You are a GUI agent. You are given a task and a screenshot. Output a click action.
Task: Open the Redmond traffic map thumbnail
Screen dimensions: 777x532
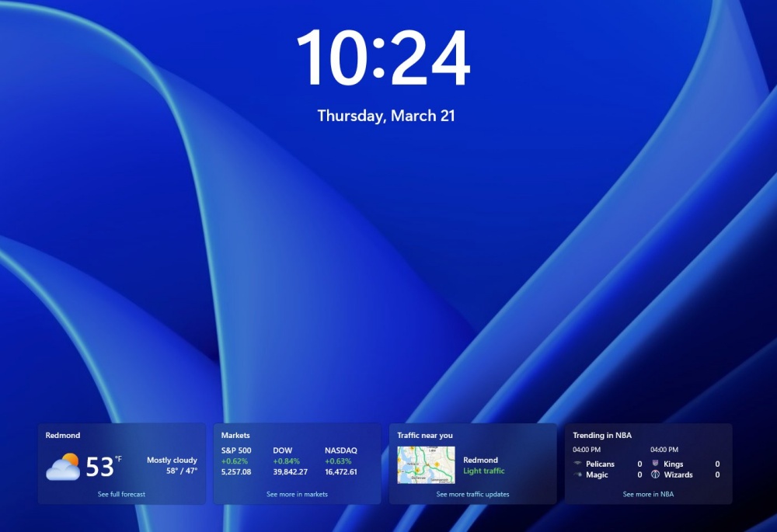tap(426, 464)
